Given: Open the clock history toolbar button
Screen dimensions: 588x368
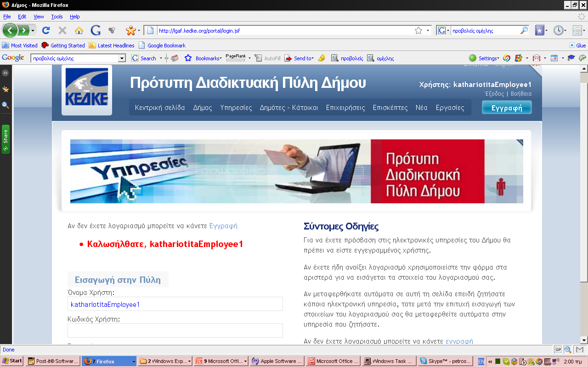Looking at the screenshot, I should coord(558,30).
